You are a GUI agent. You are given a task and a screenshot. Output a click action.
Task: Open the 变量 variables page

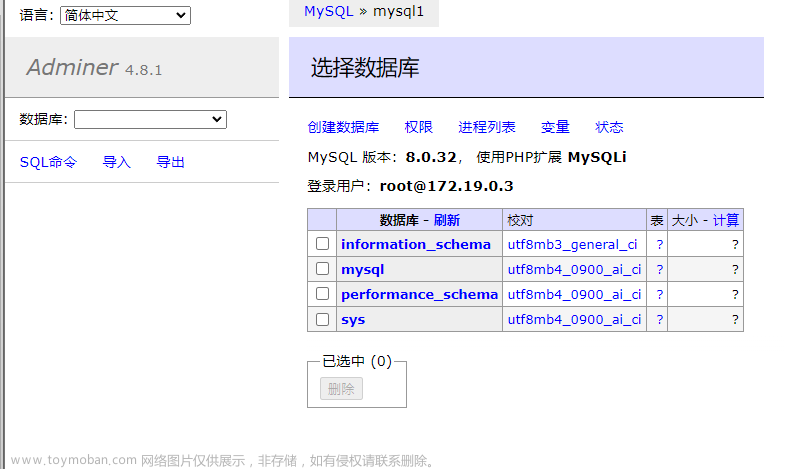[555, 127]
